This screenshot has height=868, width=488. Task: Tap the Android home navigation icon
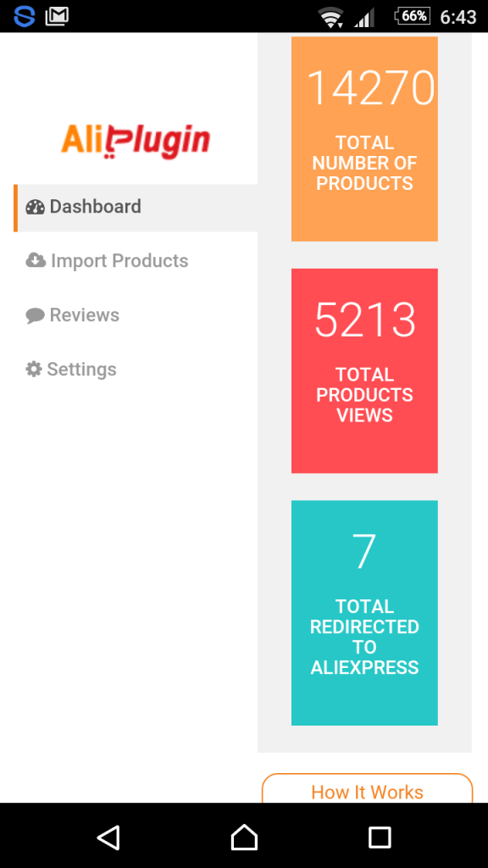tap(244, 837)
